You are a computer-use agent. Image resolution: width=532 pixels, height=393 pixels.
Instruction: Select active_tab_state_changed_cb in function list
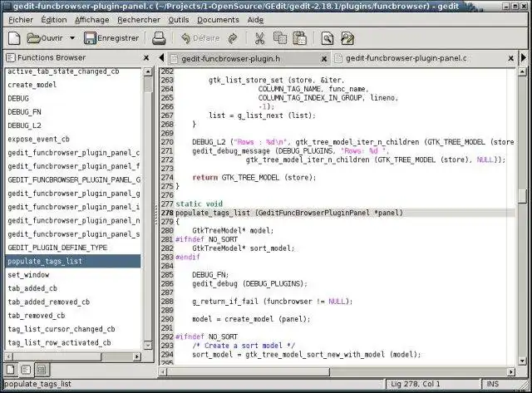[x=73, y=71]
